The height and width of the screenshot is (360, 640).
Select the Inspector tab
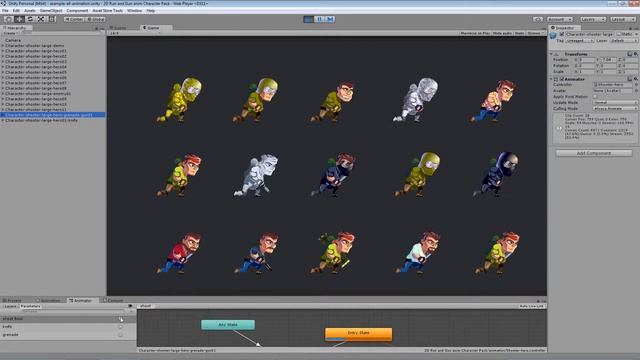tap(563, 28)
